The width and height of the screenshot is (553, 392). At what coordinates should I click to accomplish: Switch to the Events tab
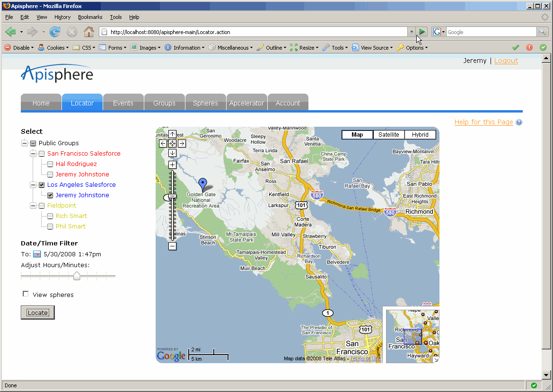click(x=123, y=103)
